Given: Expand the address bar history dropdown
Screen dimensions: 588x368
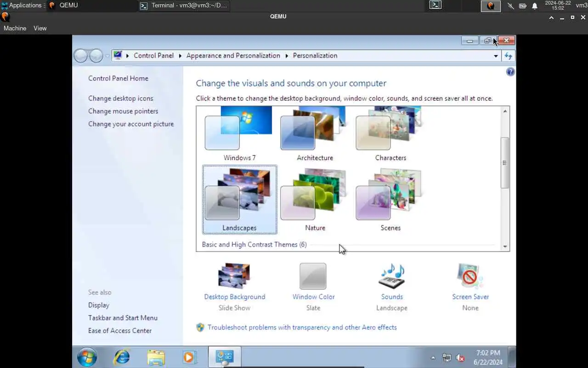Looking at the screenshot, I should click(x=496, y=56).
